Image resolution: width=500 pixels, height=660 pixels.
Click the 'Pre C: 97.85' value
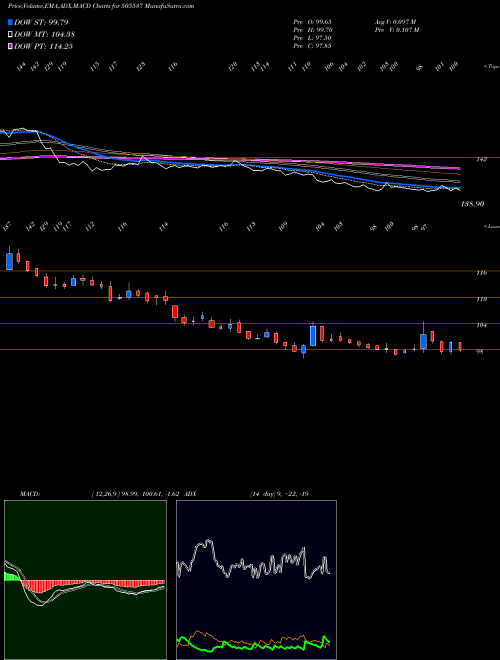[313, 46]
